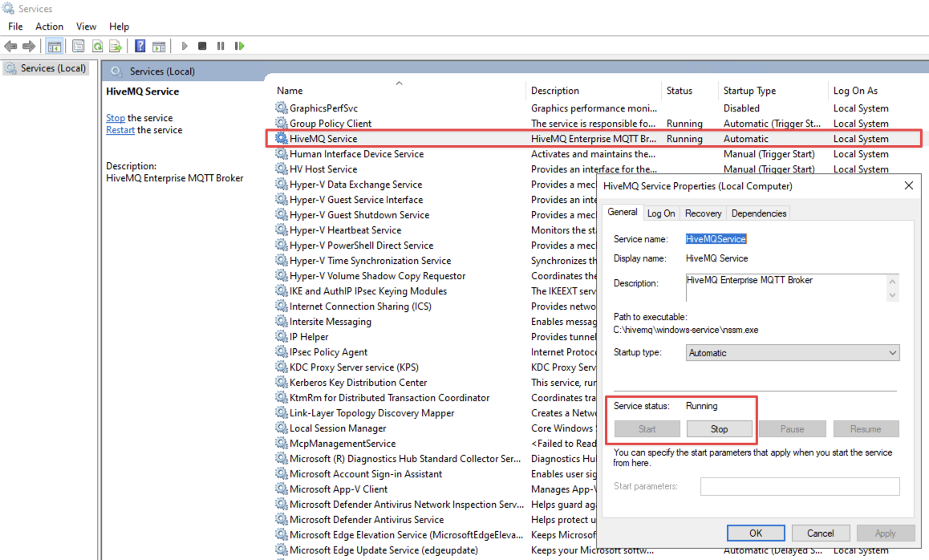Click the Stop Service square toolbar icon

202,47
